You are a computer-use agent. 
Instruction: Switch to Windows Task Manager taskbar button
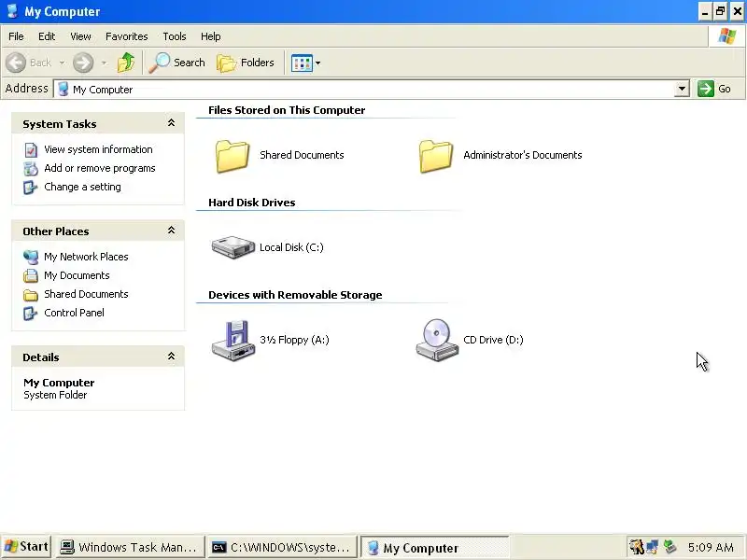[x=129, y=547]
